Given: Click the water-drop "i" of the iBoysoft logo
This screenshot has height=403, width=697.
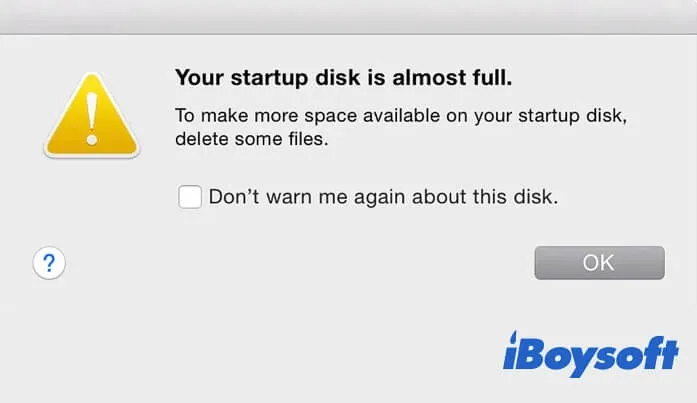Looking at the screenshot, I should pos(512,354).
